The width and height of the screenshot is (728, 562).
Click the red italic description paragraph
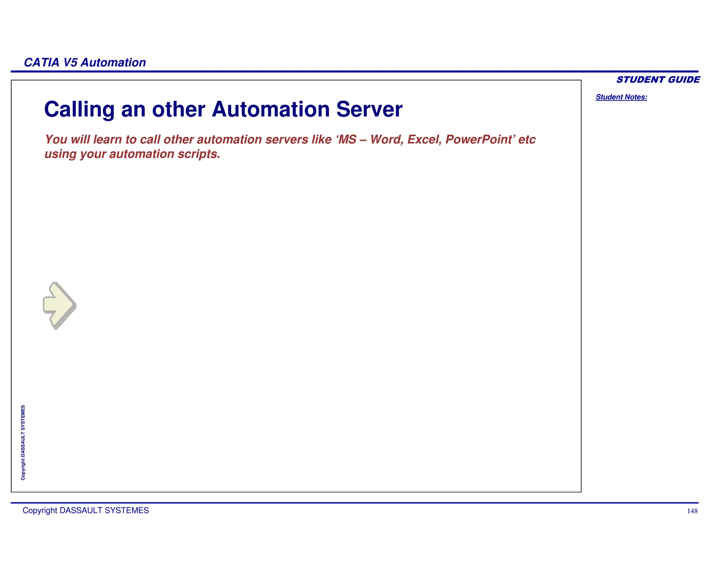pyautogui.click(x=290, y=146)
